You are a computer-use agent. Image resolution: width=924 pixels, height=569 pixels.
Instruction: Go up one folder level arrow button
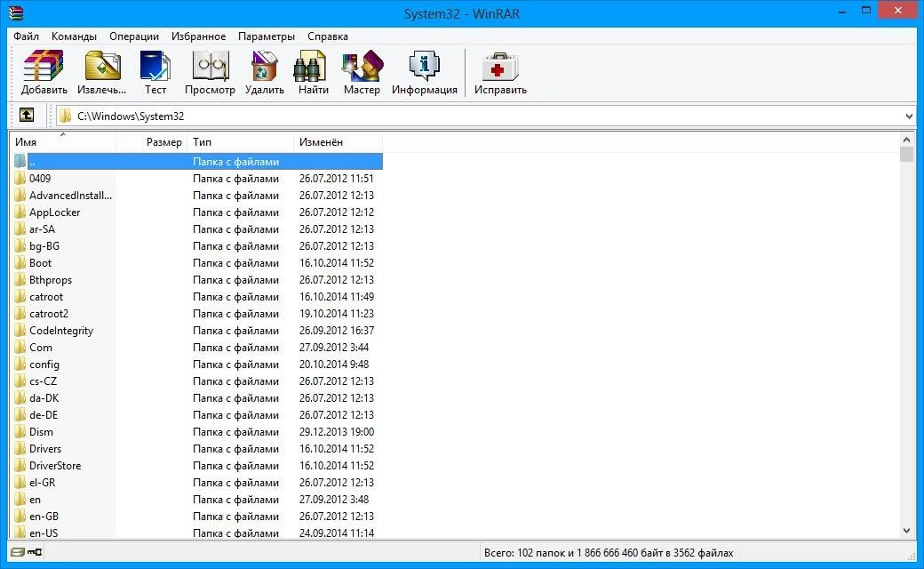(27, 115)
